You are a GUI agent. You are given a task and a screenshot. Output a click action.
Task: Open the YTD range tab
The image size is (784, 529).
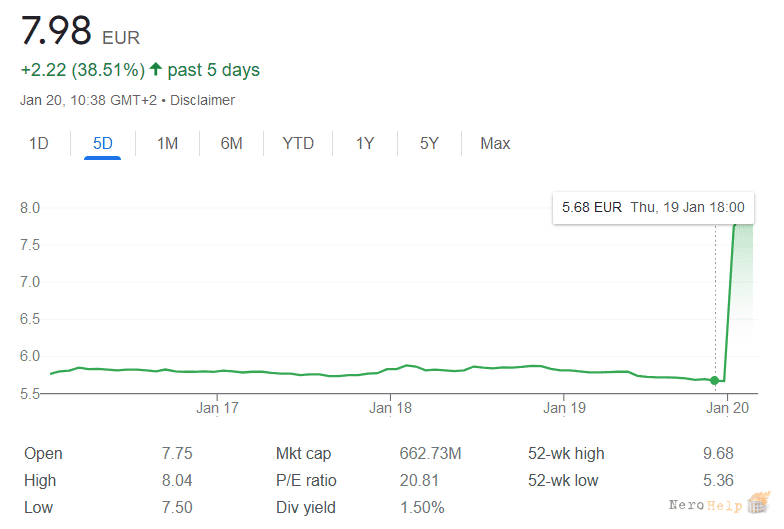tap(298, 144)
